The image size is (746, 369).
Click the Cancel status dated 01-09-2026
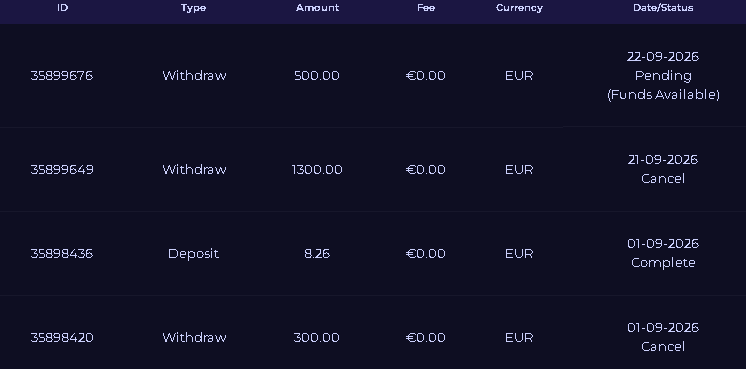coord(663,347)
